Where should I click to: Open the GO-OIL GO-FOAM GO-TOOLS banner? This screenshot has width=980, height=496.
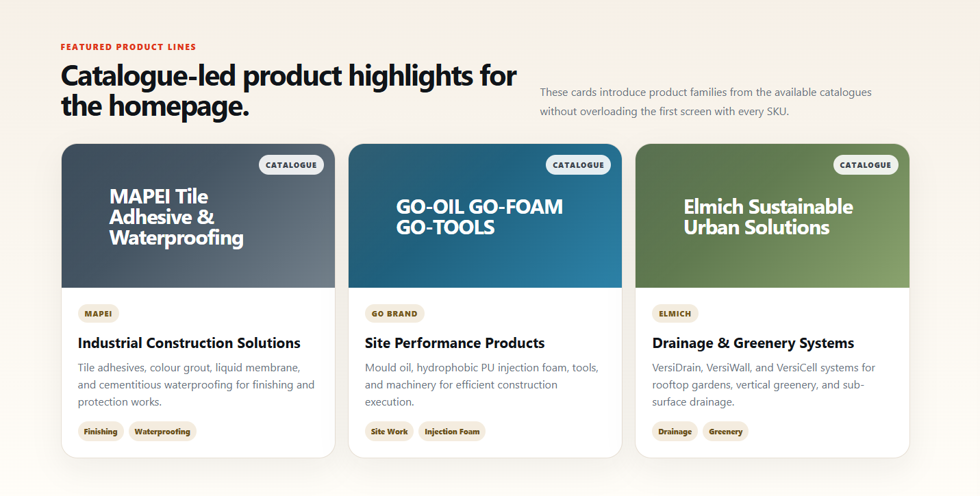(485, 216)
